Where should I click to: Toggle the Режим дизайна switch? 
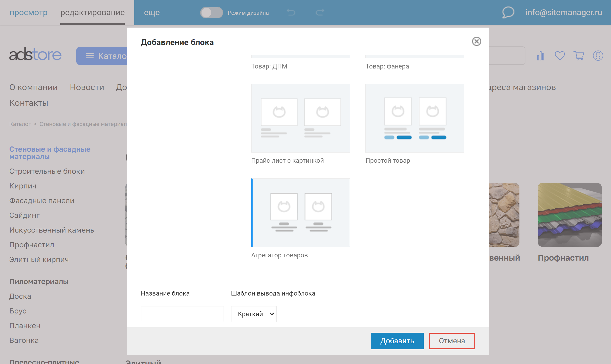(x=211, y=12)
